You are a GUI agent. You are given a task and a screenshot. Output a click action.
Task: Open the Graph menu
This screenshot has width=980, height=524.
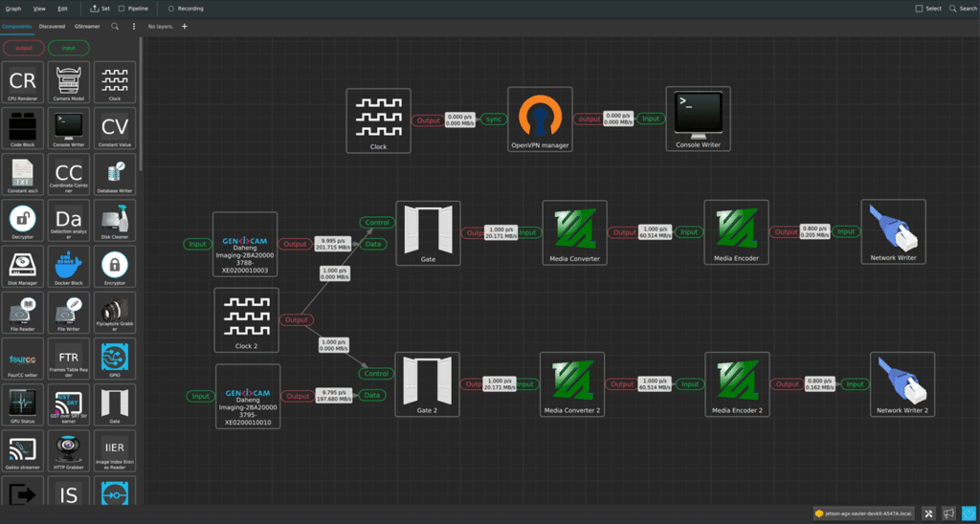(13, 9)
